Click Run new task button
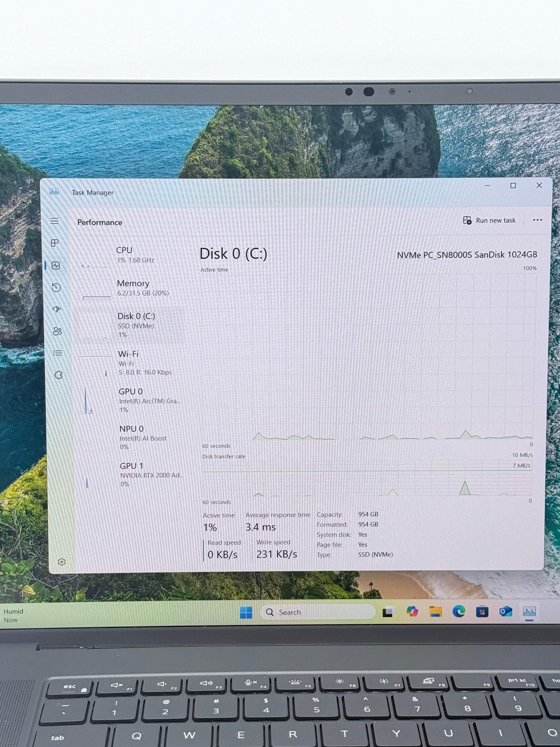 (x=489, y=220)
